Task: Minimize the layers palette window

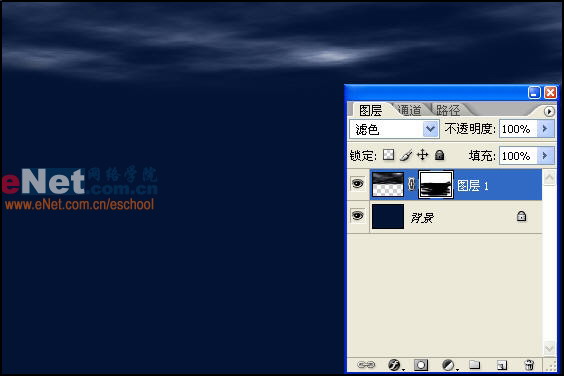Action: (534, 92)
